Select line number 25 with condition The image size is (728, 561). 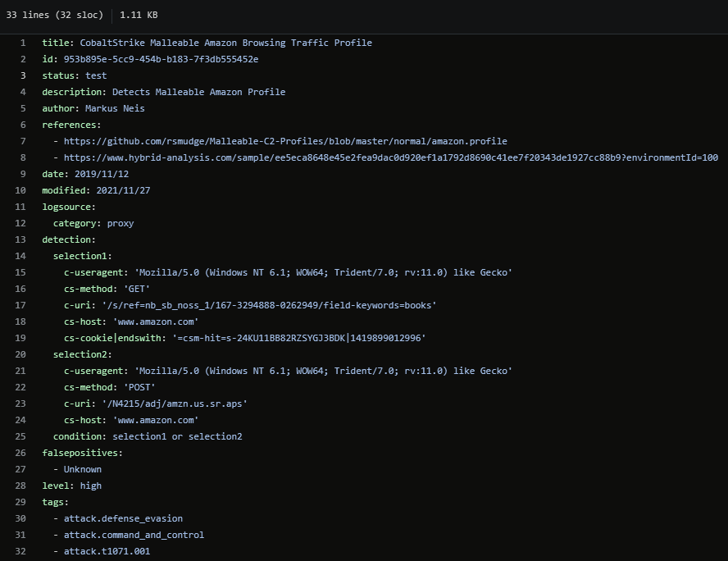[x=20, y=436]
